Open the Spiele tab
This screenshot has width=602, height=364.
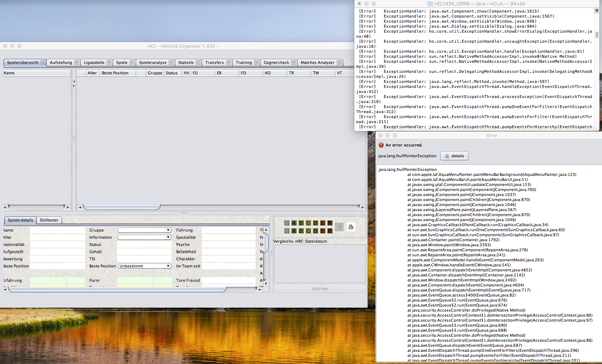click(122, 62)
